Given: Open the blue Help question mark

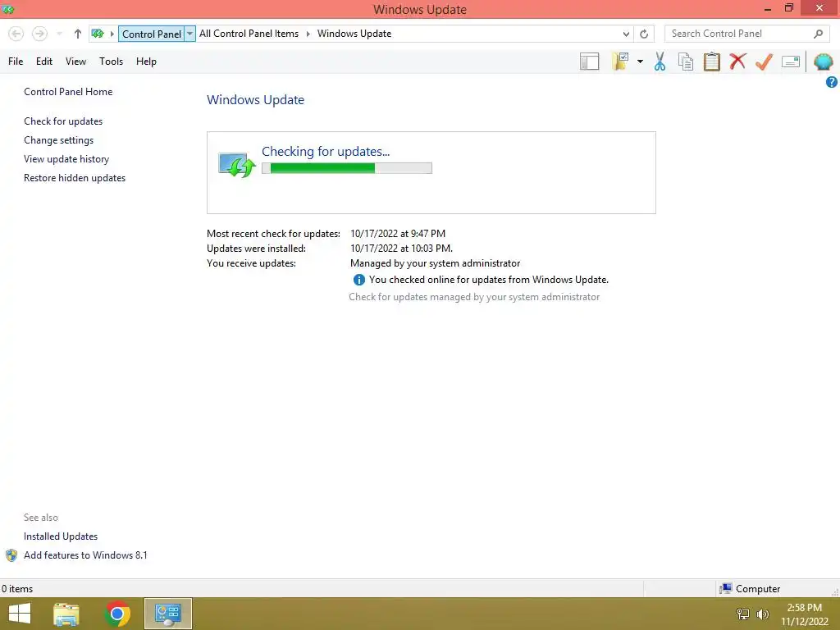Looking at the screenshot, I should pos(832,82).
